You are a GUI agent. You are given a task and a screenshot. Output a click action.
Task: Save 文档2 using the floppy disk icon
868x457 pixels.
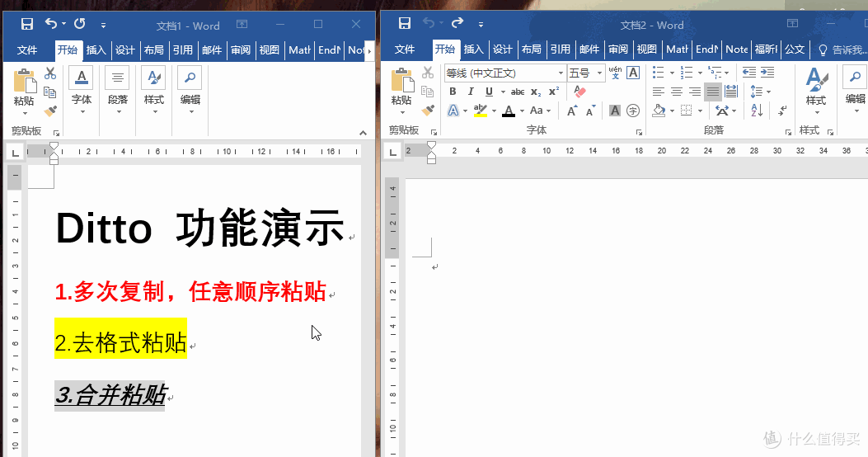(x=405, y=23)
